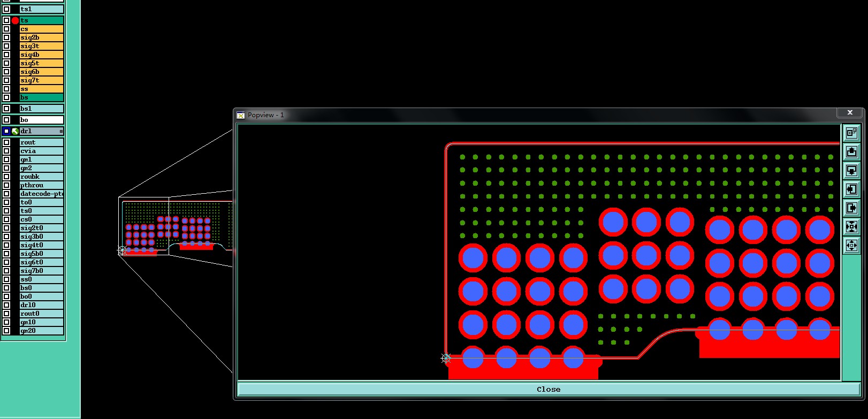Screen dimensions: 868x419
Task: Toggle display checkbox for sig5t layer
Action: click(x=6, y=63)
